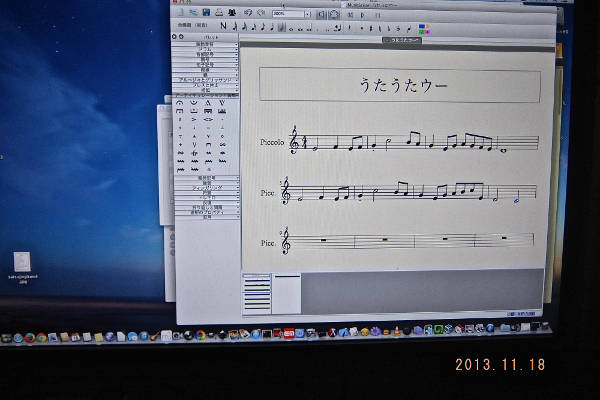Image resolution: width=600 pixels, height=400 pixels.
Task: Select the whole note duration
Action: [291, 29]
